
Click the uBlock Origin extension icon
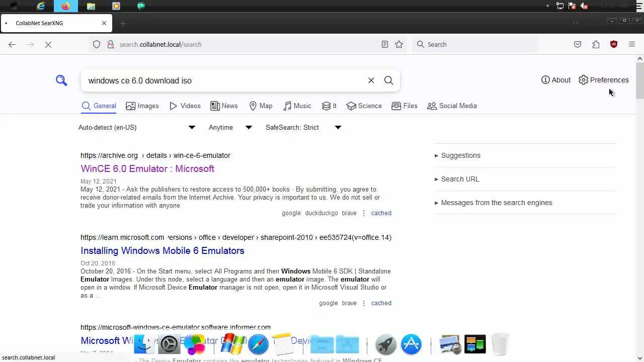[614, 44]
